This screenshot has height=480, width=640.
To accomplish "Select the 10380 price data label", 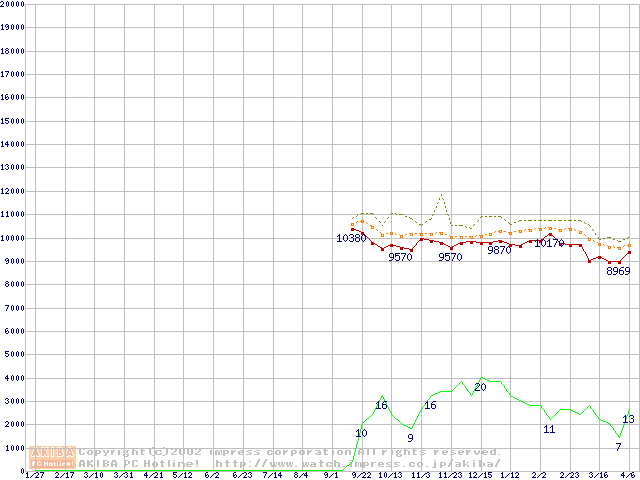I will point(351,238).
